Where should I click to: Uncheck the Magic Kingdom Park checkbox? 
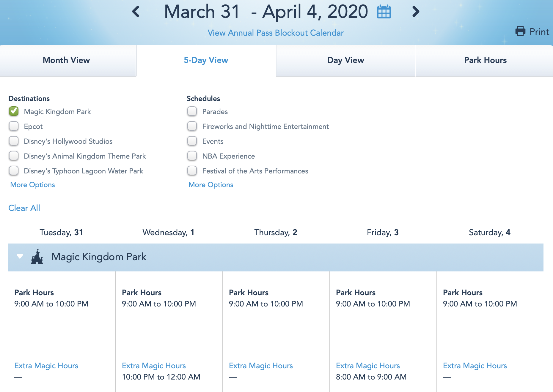(x=14, y=111)
